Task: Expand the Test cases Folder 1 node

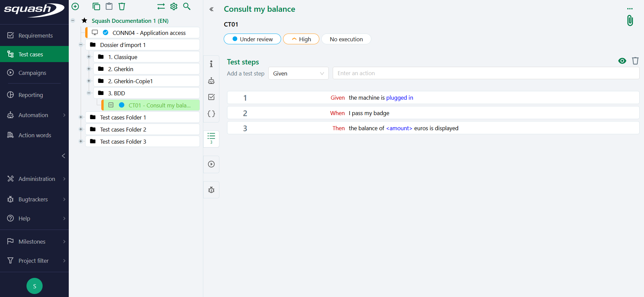Action: pyautogui.click(x=81, y=117)
